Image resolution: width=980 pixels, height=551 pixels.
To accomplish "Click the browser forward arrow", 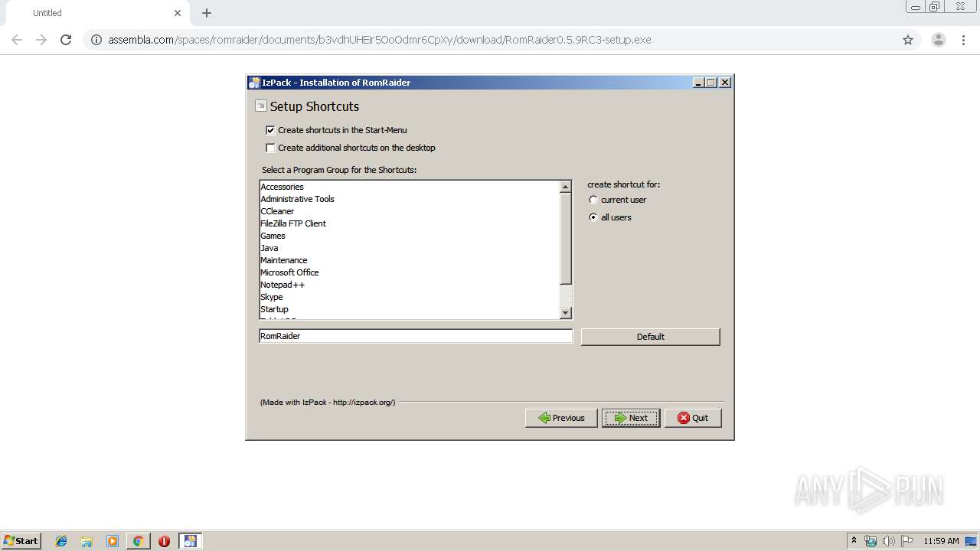I will click(x=41, y=40).
